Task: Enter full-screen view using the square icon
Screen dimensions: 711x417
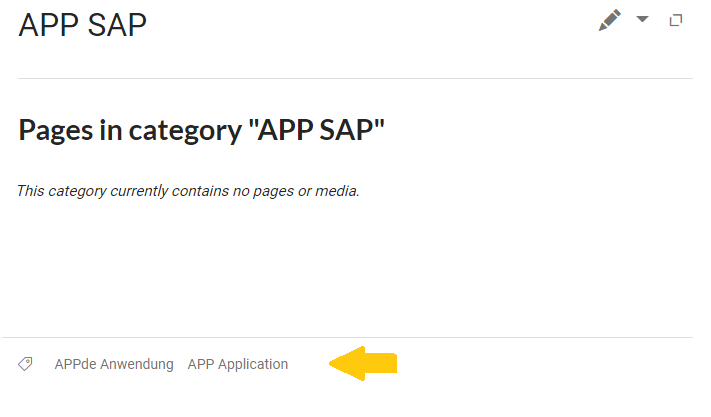Action: tap(676, 20)
